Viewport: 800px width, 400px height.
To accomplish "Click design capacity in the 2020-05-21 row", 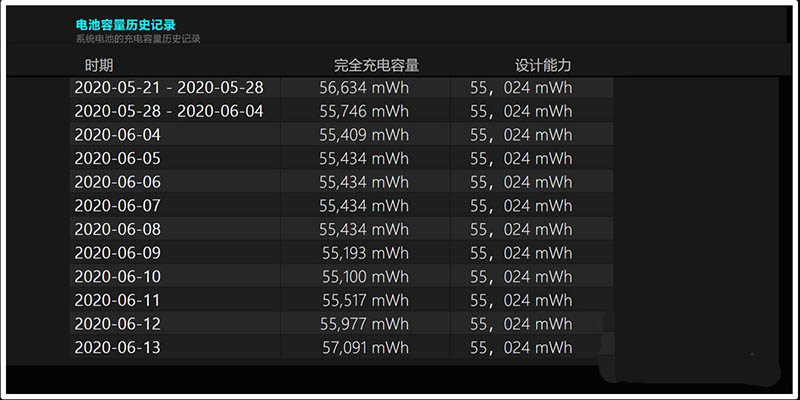I will (521, 88).
